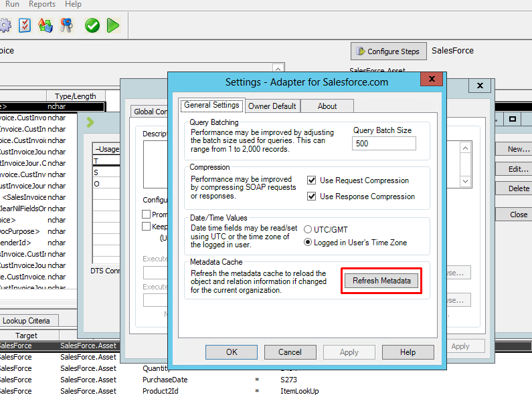Click the Query Batch Size field
This screenshot has width=532, height=395.
pos(383,143)
